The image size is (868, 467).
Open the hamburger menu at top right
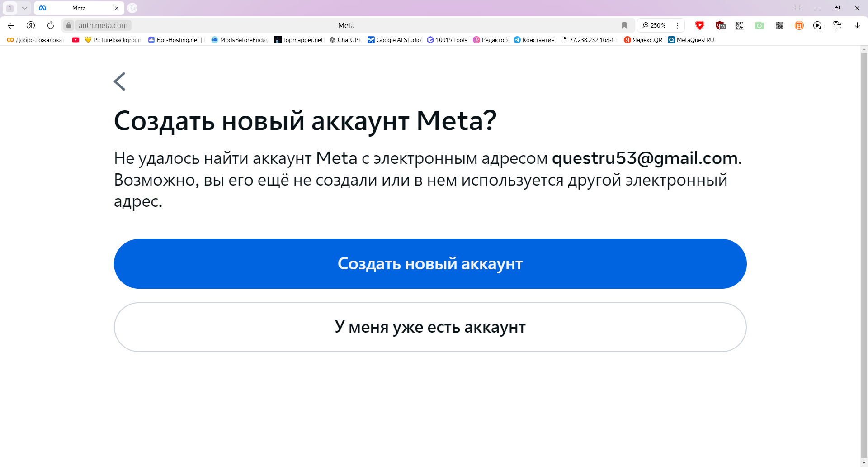798,8
